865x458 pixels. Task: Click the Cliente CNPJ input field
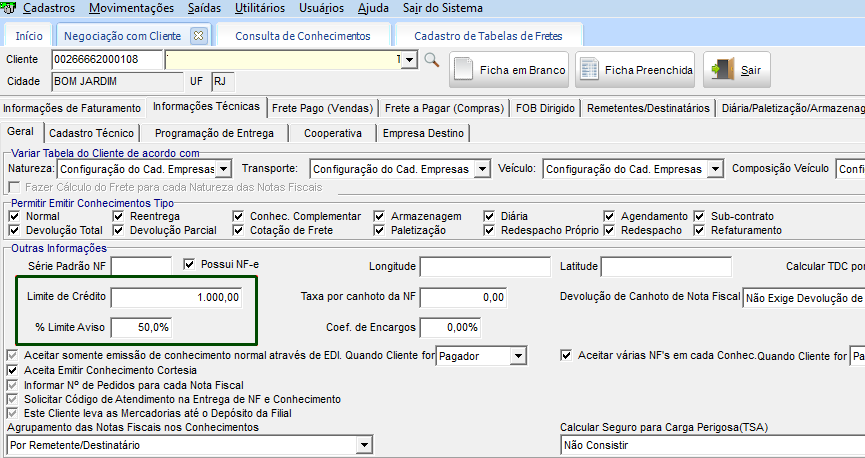click(107, 60)
